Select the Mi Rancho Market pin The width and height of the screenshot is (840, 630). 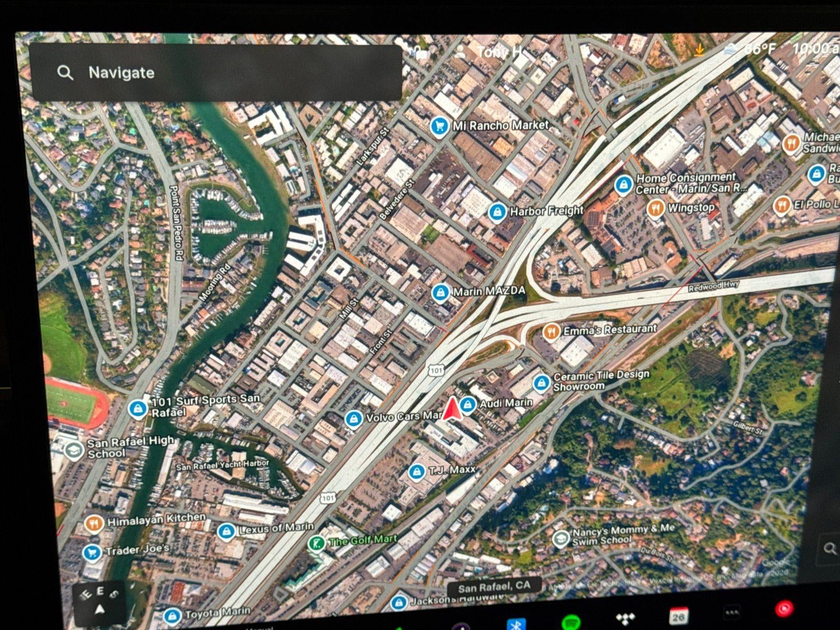coord(439,126)
